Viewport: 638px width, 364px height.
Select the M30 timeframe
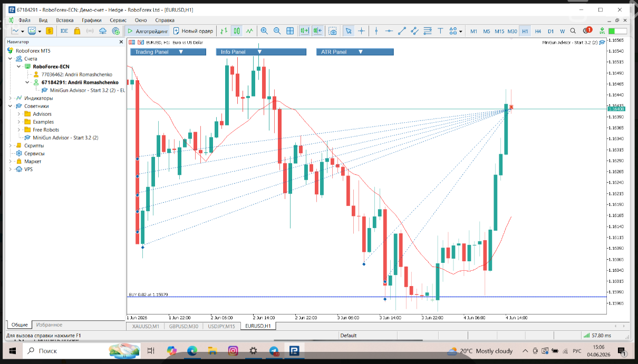coord(513,31)
